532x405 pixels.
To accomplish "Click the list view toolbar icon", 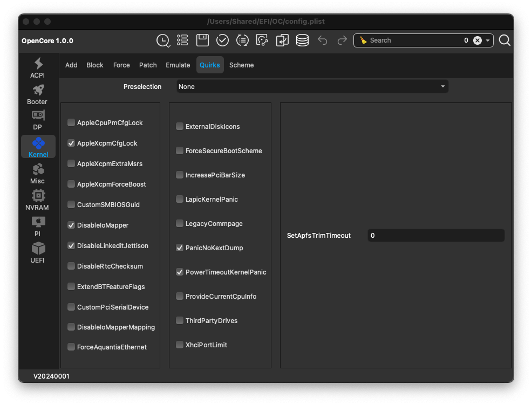I will tap(182, 40).
